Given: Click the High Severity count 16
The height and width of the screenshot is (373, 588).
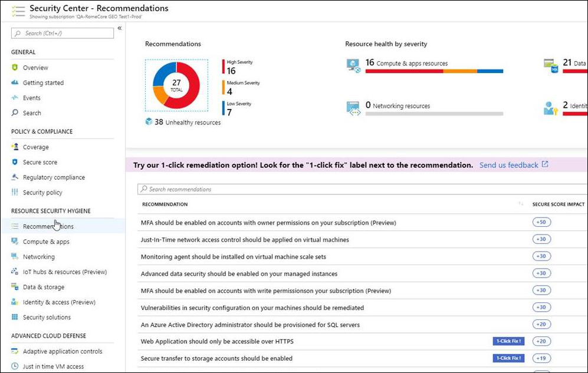Looking at the screenshot, I should (x=231, y=71).
